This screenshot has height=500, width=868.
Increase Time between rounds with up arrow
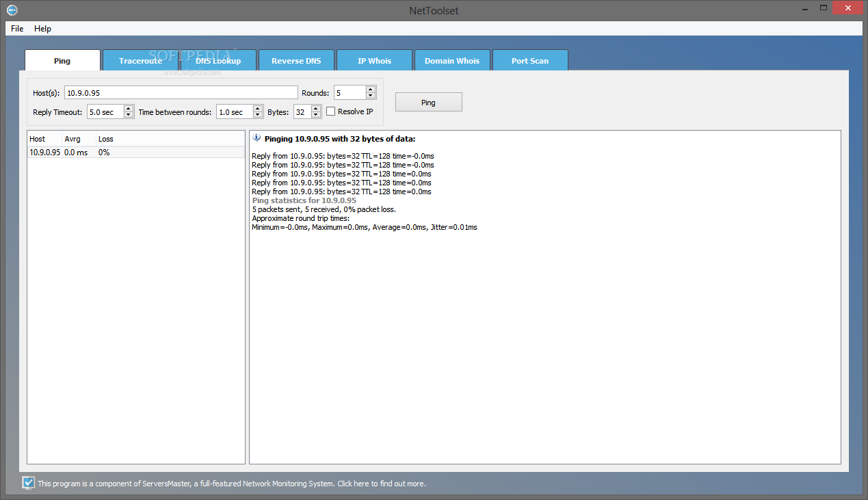258,109
